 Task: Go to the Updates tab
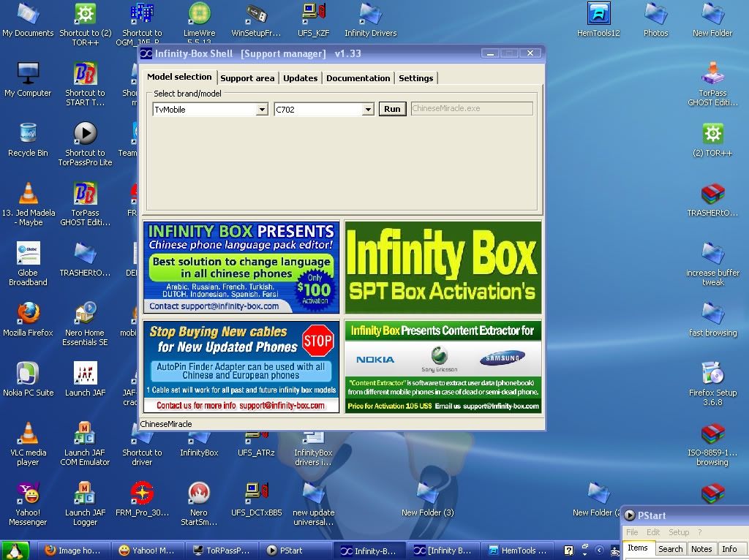(300, 78)
